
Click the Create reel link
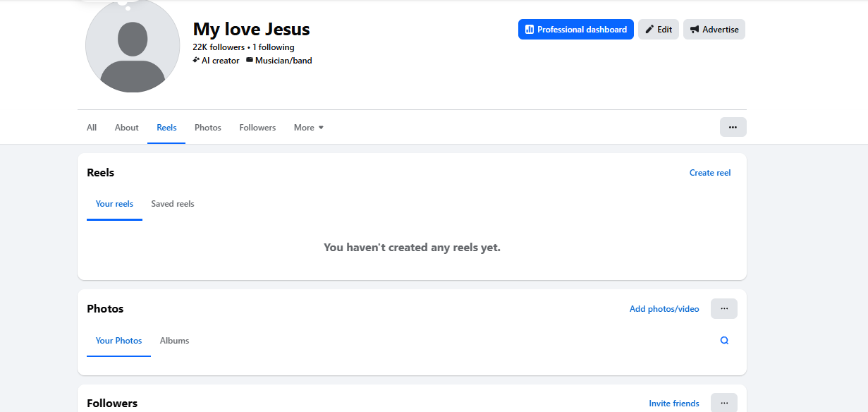point(710,173)
